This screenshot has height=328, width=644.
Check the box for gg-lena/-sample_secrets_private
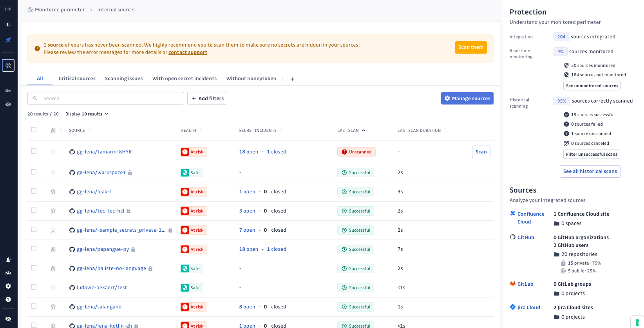click(x=34, y=229)
